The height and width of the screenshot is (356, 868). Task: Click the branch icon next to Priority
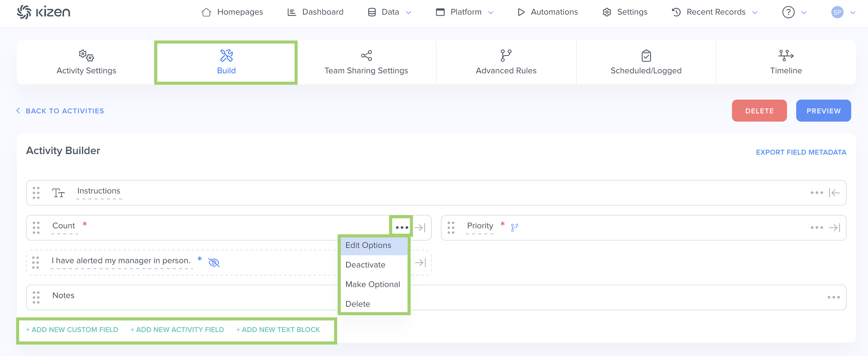coord(514,227)
